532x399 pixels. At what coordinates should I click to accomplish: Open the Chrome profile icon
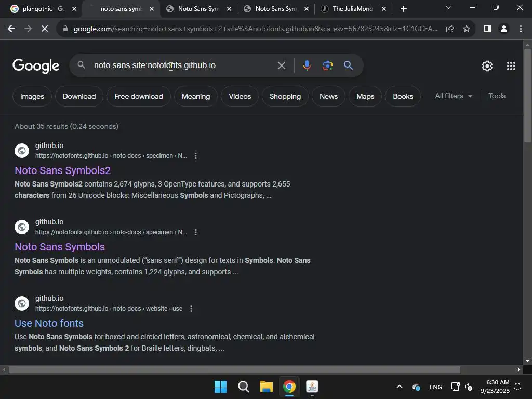pyautogui.click(x=504, y=29)
